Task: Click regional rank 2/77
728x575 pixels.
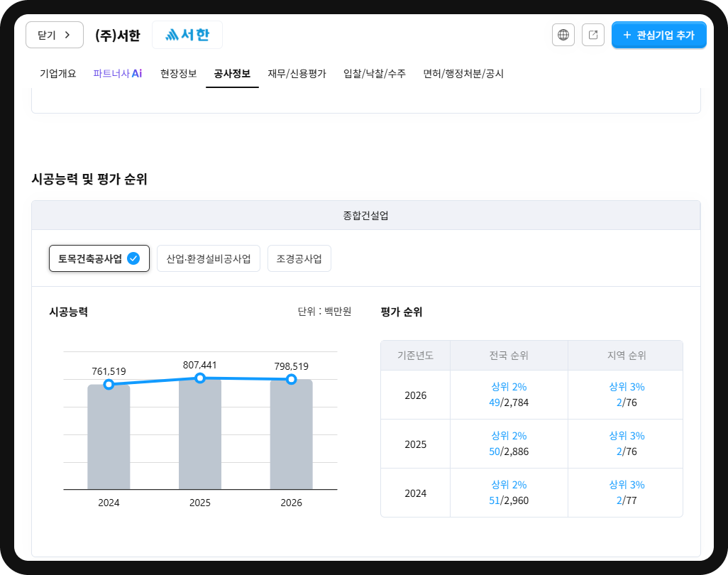Action: (x=627, y=500)
